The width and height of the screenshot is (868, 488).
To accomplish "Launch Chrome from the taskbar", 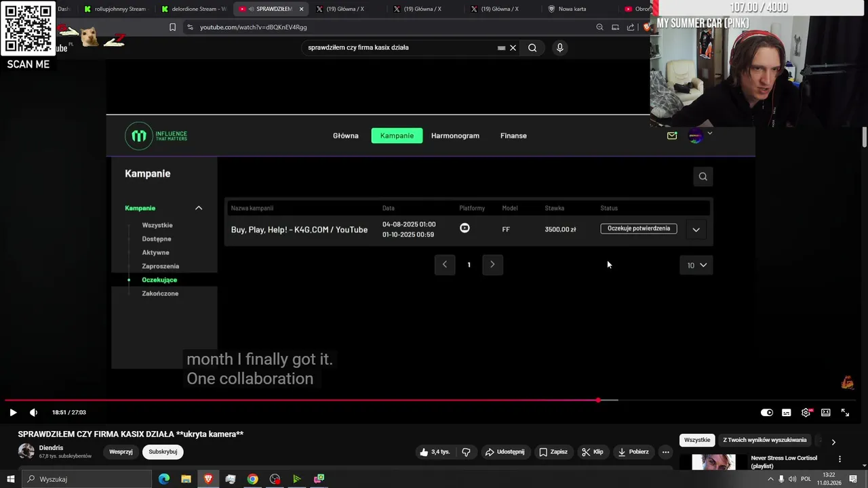I will 252,479.
